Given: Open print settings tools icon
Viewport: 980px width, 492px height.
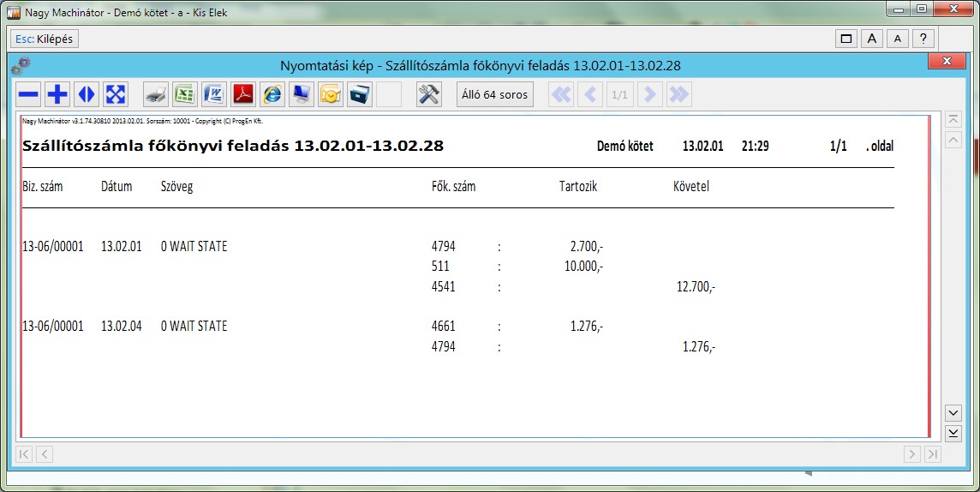Looking at the screenshot, I should pos(429,94).
